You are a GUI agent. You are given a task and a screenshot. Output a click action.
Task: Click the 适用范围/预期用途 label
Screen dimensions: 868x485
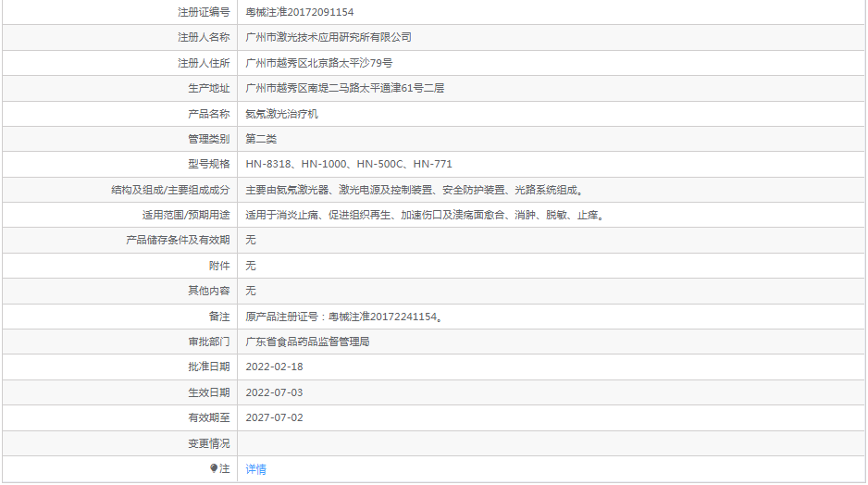click(x=186, y=215)
